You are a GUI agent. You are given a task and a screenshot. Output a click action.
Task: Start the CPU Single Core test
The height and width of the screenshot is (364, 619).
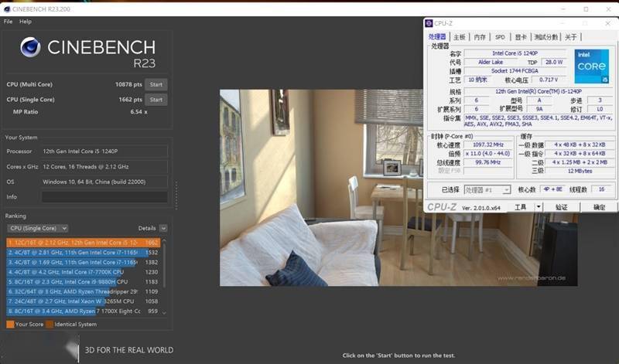(156, 100)
